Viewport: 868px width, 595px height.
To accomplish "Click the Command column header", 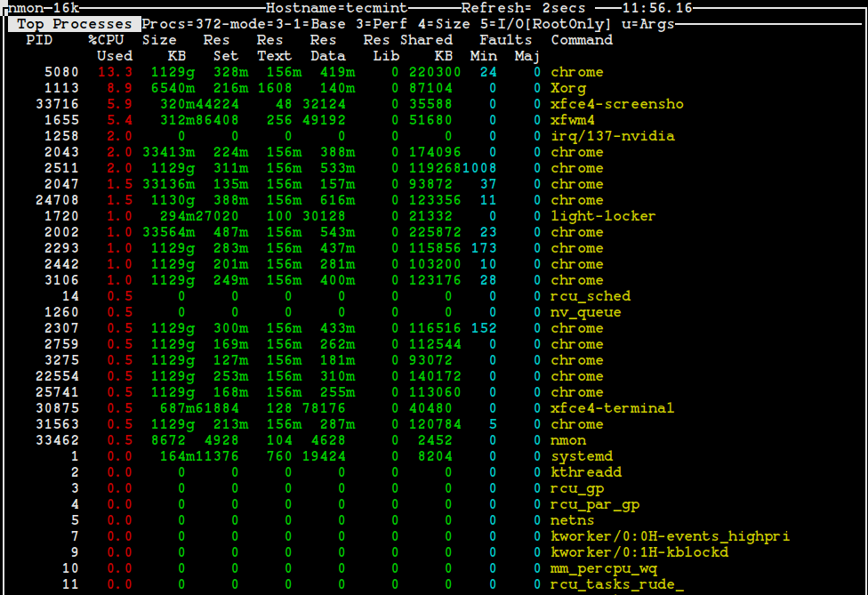I will tap(580, 39).
